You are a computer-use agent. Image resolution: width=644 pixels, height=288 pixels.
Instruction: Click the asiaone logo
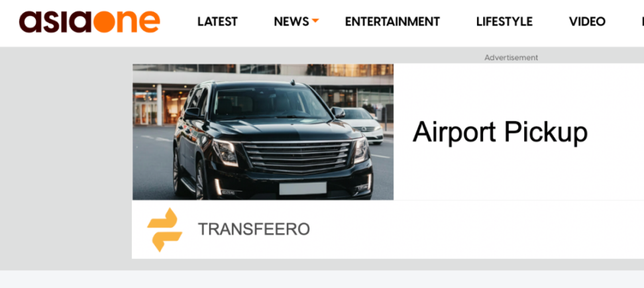pyautogui.click(x=89, y=22)
